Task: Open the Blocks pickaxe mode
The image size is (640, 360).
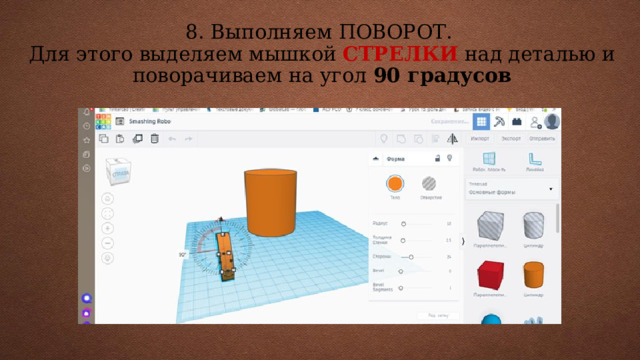Action: (x=499, y=122)
